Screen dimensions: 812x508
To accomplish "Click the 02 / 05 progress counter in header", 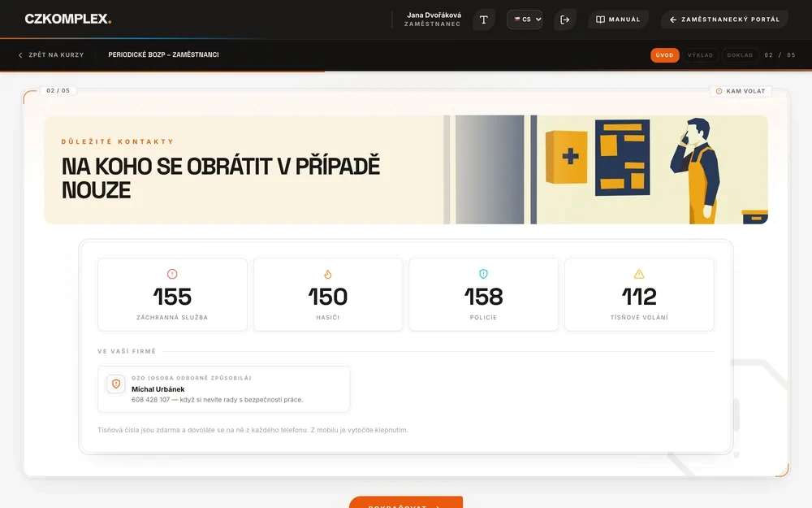I will tap(780, 55).
